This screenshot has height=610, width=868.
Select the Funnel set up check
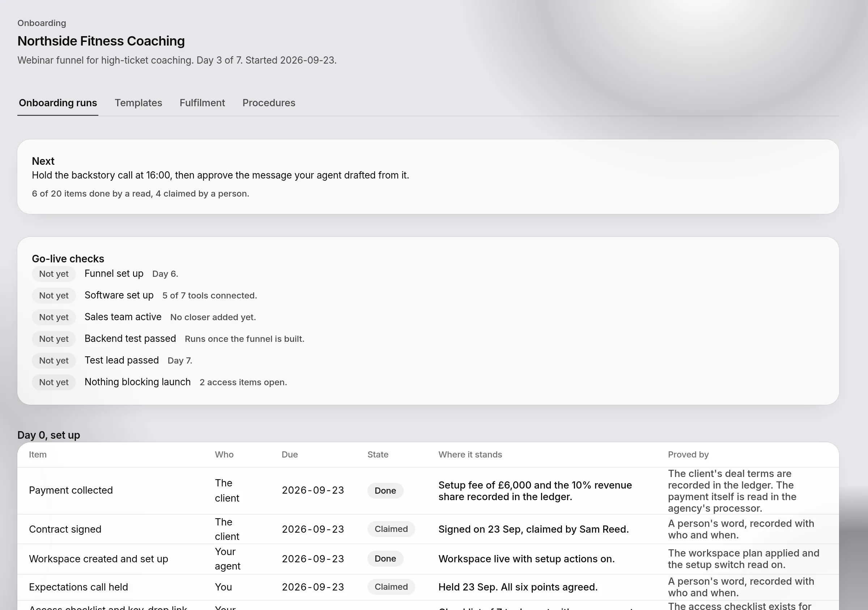coord(114,274)
